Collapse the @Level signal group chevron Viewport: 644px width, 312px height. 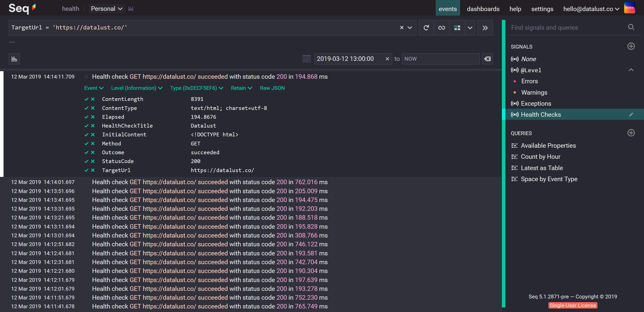pyautogui.click(x=631, y=70)
